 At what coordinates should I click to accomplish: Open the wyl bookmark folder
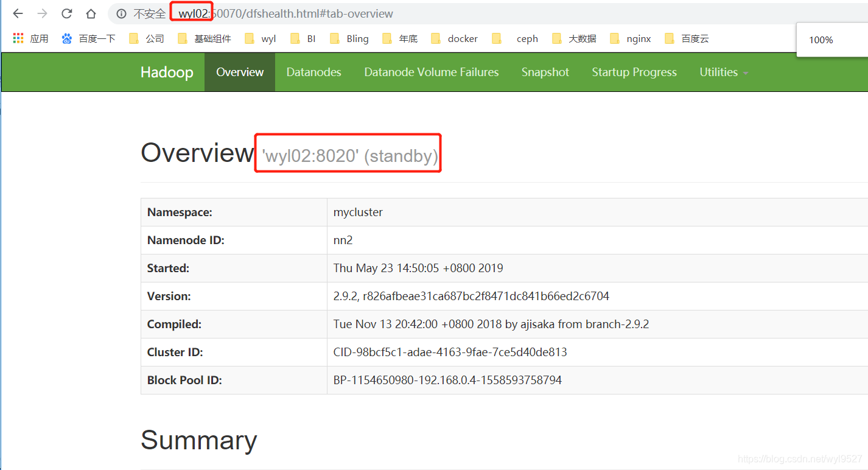click(261, 38)
